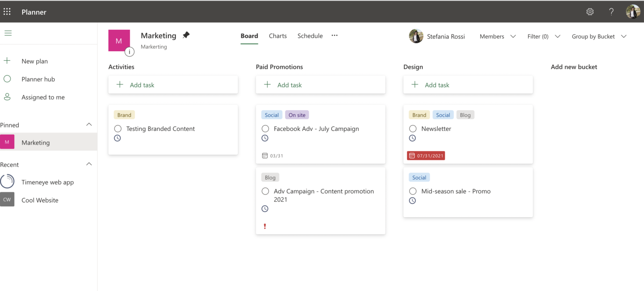644x291 pixels.
Task: Switch to the Schedule tab
Action: (x=310, y=36)
